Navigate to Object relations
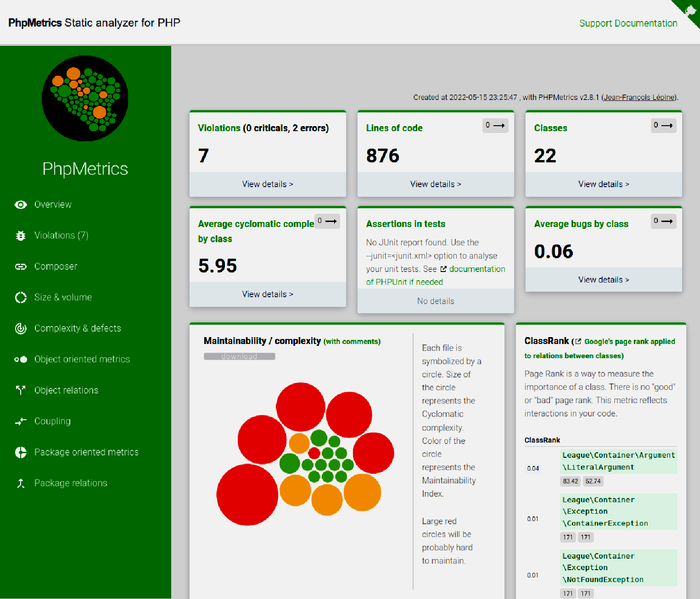 67,390
